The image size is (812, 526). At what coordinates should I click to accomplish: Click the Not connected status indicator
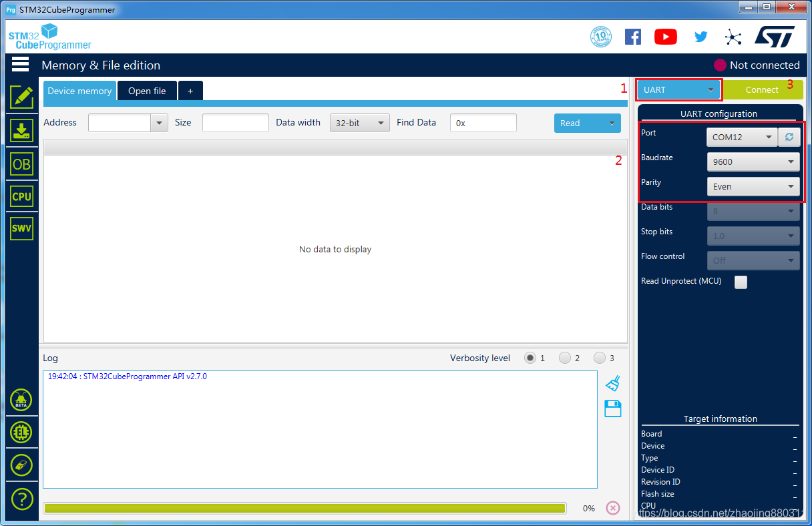pos(757,65)
